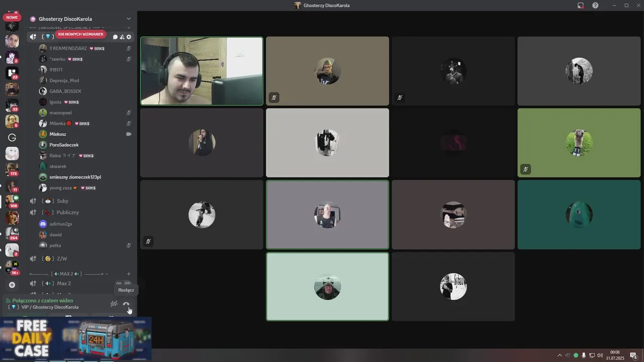Focus the teal participant tile

click(x=579, y=215)
